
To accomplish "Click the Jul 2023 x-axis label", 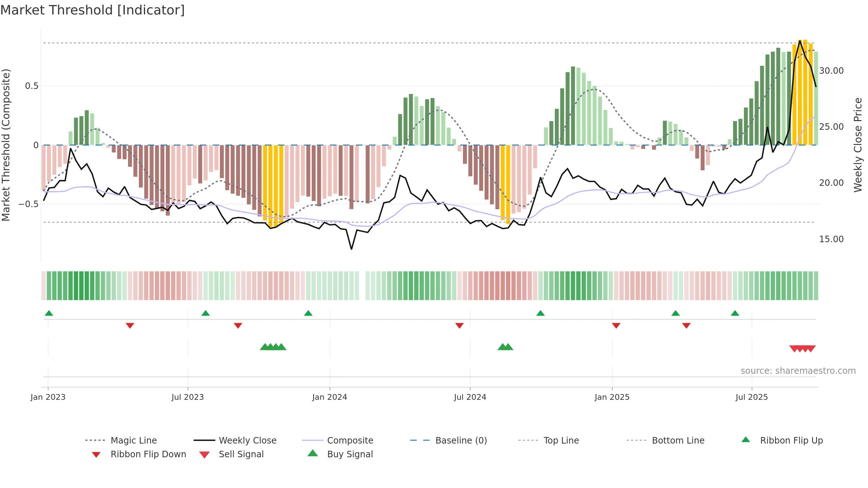I will (188, 397).
